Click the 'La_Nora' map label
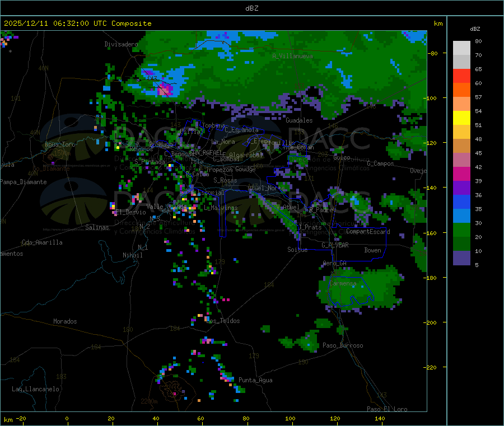 click(x=223, y=142)
